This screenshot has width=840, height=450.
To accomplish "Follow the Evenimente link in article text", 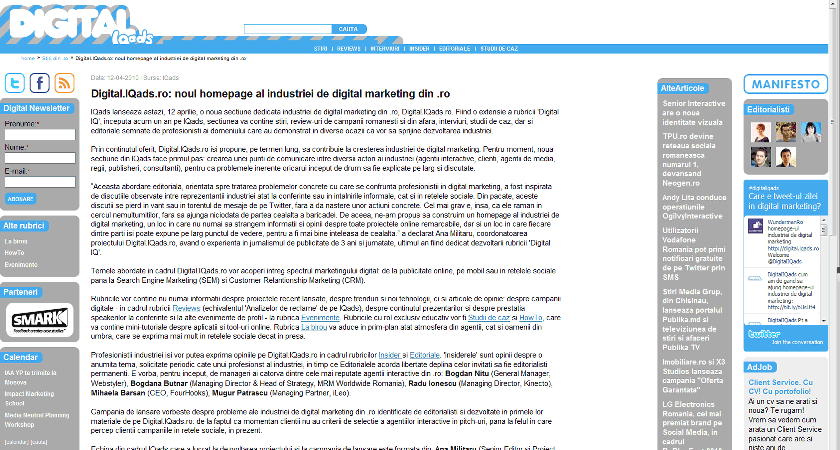I will pos(320,318).
